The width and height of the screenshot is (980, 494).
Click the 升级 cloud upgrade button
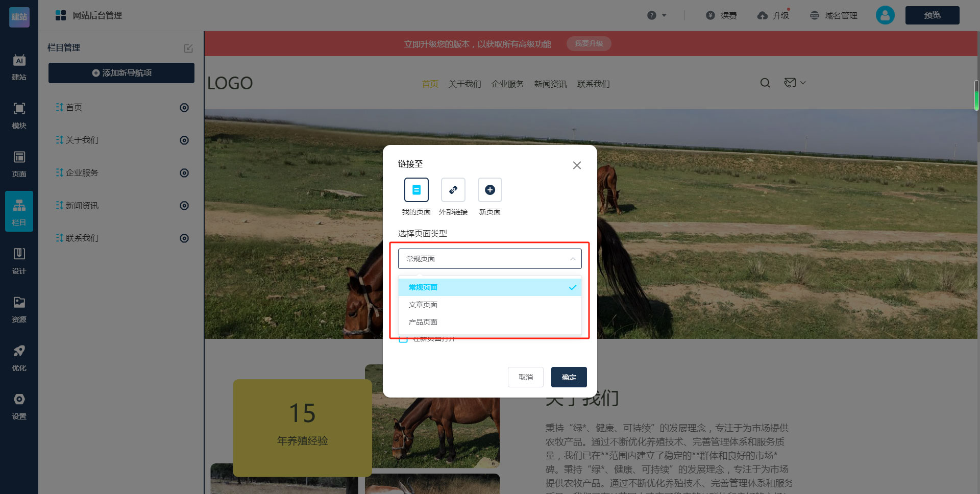pos(773,15)
